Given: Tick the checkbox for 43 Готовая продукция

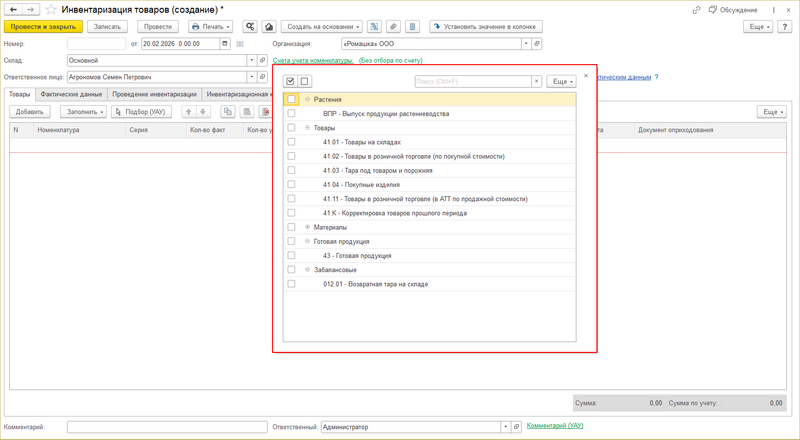Looking at the screenshot, I should coord(291,256).
